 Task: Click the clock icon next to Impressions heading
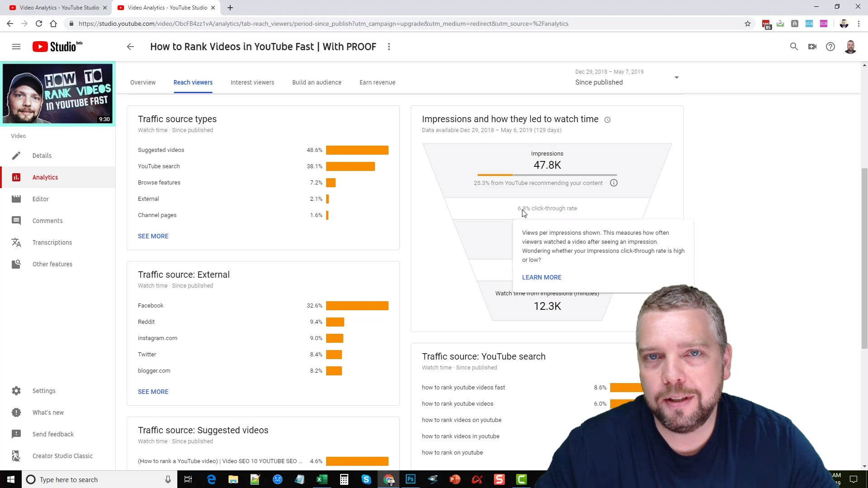coord(607,120)
